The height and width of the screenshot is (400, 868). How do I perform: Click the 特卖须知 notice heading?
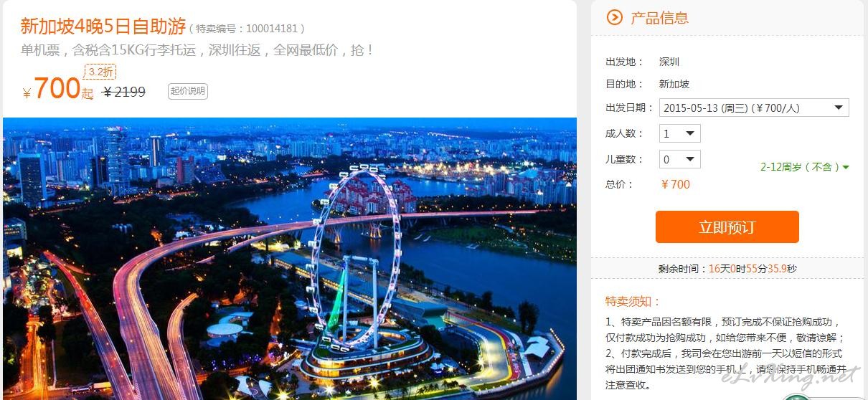click(633, 301)
